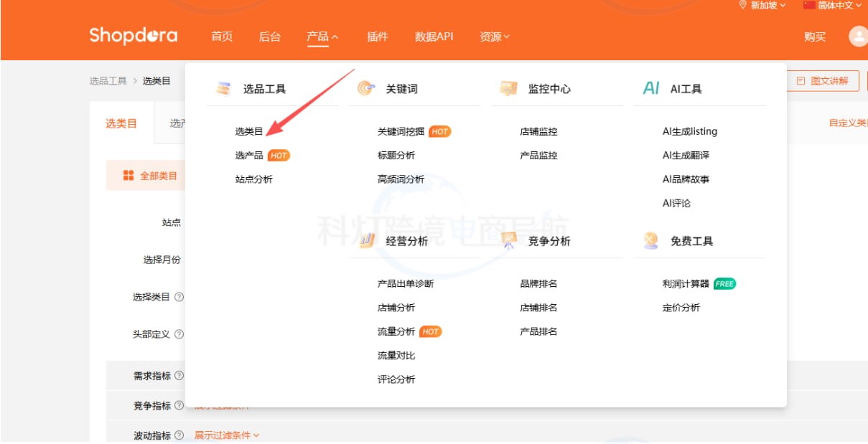
Task: Expand 展示过滤条件 for 波动指标
Action: point(227,435)
